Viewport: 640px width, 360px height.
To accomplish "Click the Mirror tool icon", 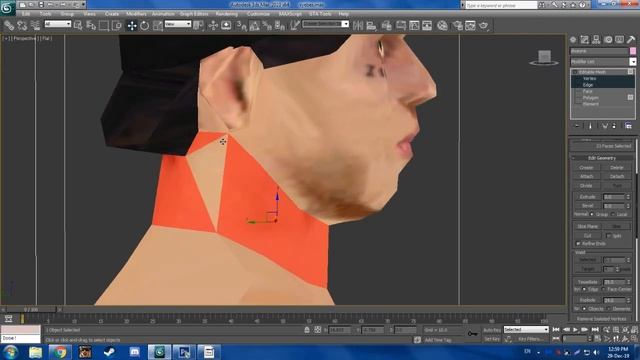I will point(358,26).
